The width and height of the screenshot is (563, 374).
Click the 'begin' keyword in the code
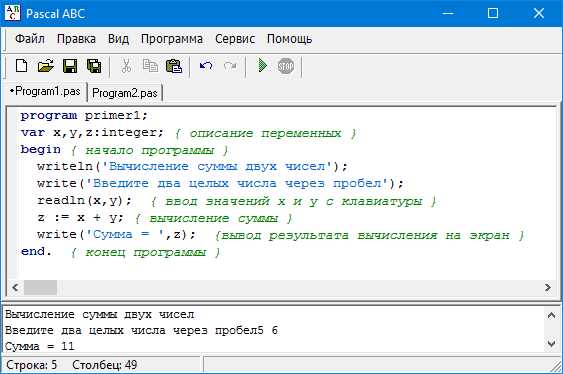pos(41,150)
